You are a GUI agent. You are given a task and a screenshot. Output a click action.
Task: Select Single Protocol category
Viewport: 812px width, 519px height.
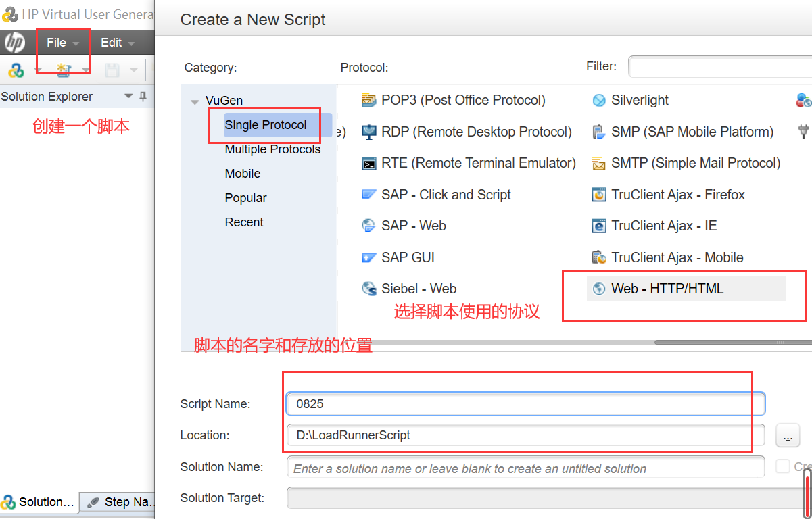click(266, 125)
